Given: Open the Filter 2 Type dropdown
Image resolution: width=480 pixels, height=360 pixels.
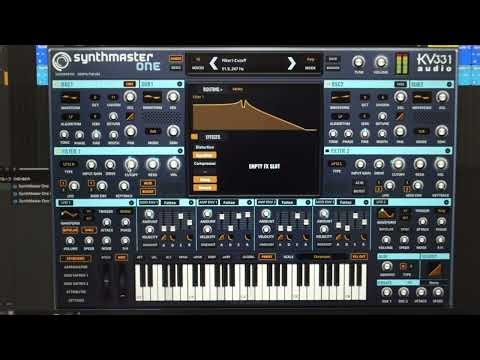Looking at the screenshot, I should click(x=337, y=164).
